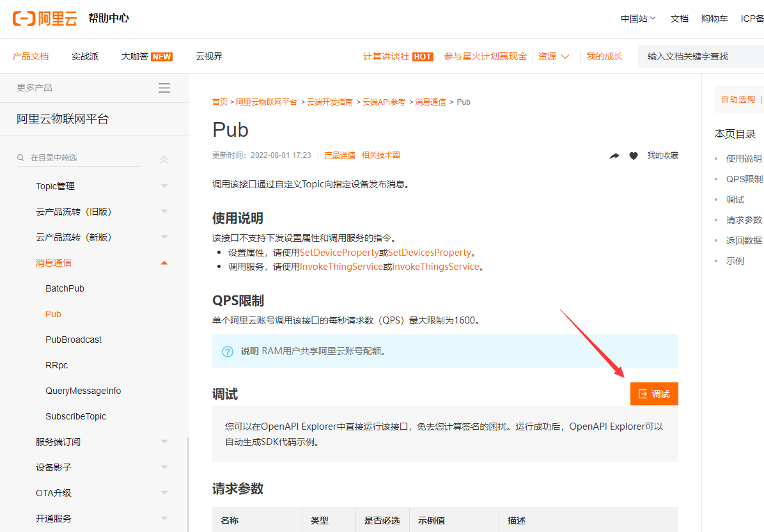Select the 实战派 tab
The image size is (764, 532).
tap(85, 56)
